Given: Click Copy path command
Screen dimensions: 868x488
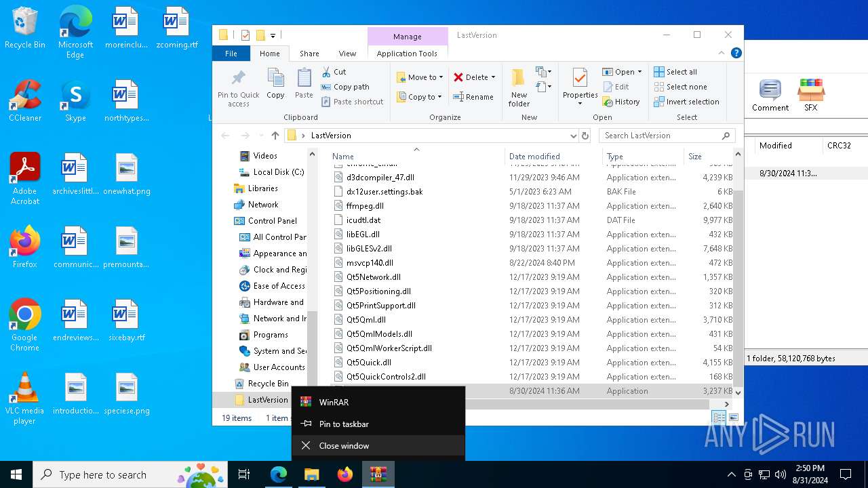Looking at the screenshot, I should pyautogui.click(x=345, y=87).
